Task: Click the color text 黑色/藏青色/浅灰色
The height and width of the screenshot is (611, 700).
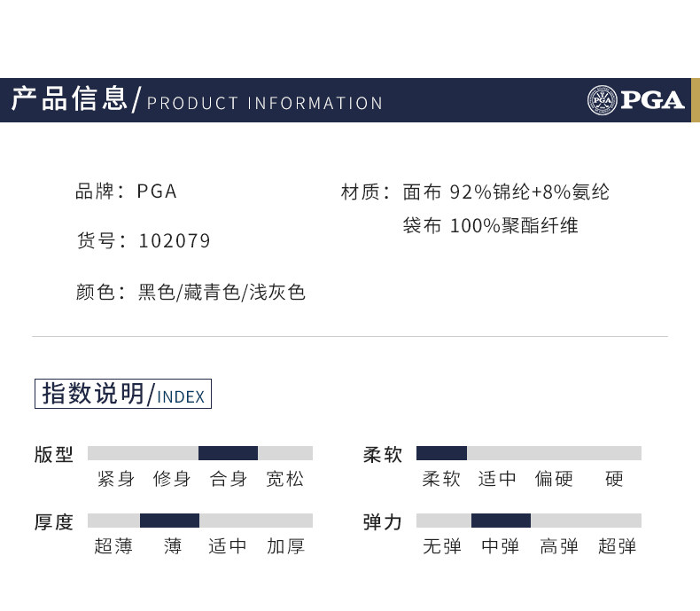Action: point(222,292)
